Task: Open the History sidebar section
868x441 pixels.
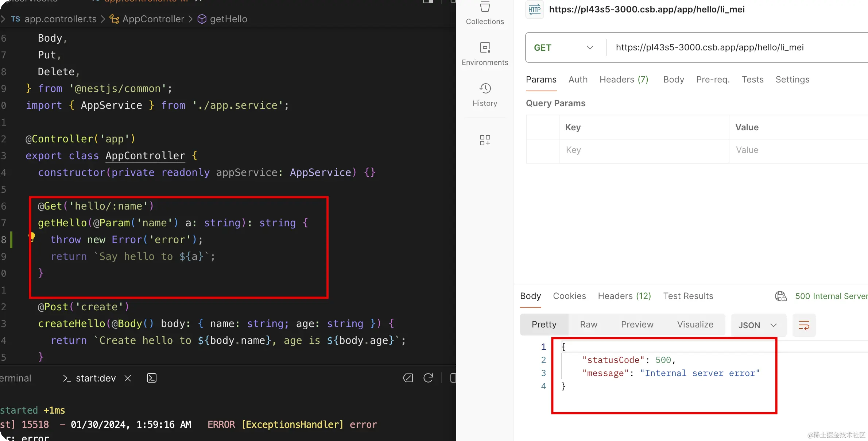Action: tap(485, 95)
